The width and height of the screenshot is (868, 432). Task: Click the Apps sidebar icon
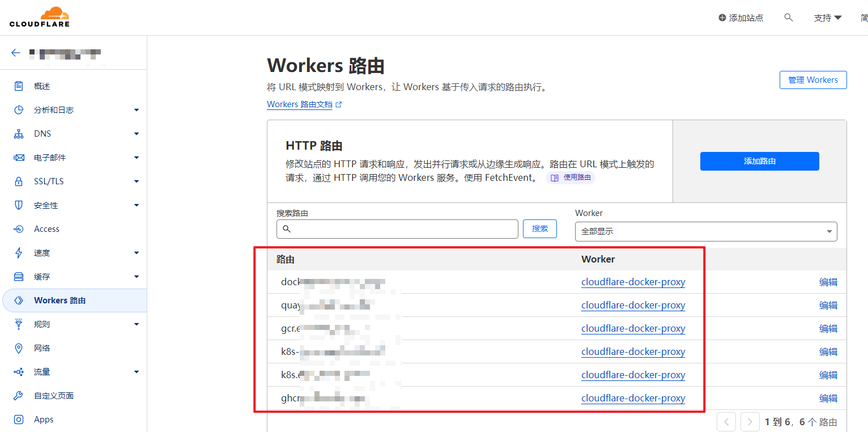(19, 420)
